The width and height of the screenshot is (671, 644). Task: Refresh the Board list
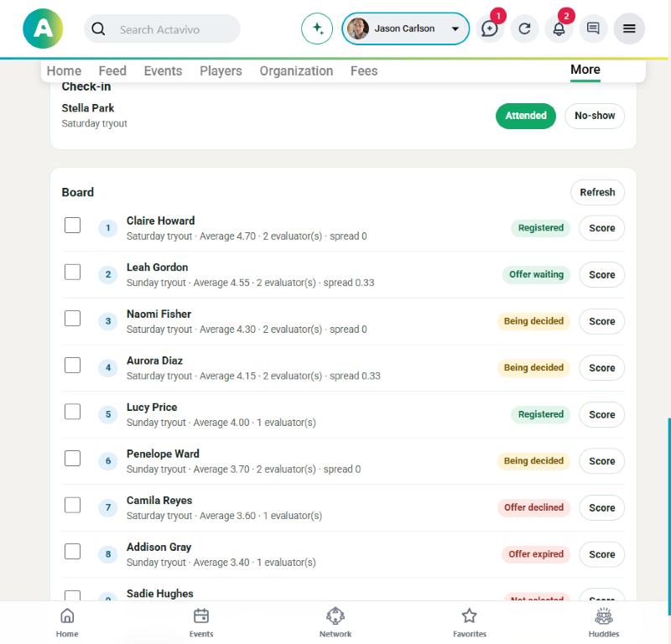pyautogui.click(x=597, y=192)
